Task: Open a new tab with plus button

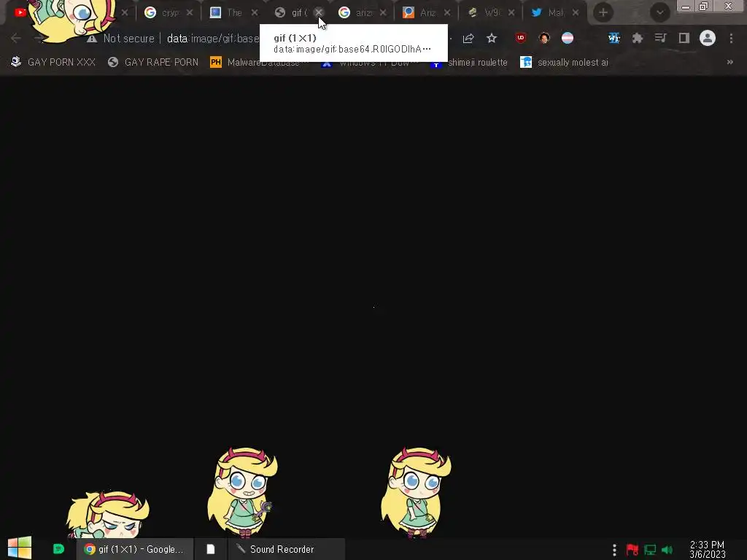Action: pyautogui.click(x=603, y=13)
